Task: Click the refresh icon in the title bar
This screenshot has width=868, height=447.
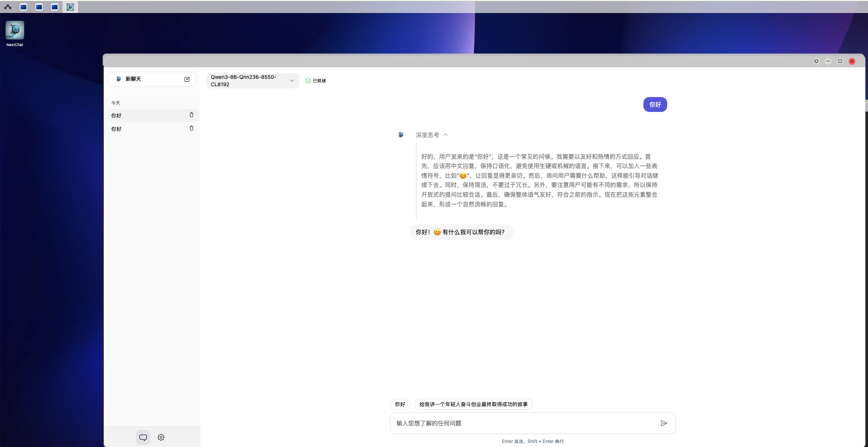Action: (x=816, y=61)
